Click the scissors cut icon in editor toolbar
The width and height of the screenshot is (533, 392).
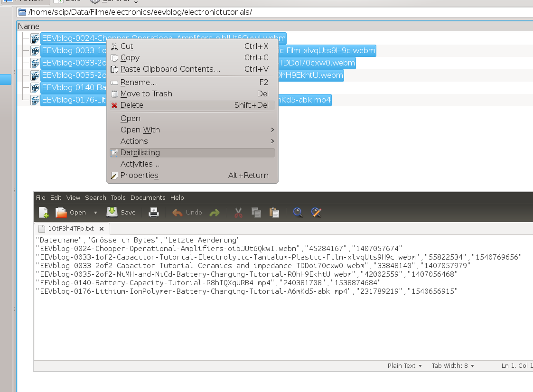pyautogui.click(x=238, y=213)
